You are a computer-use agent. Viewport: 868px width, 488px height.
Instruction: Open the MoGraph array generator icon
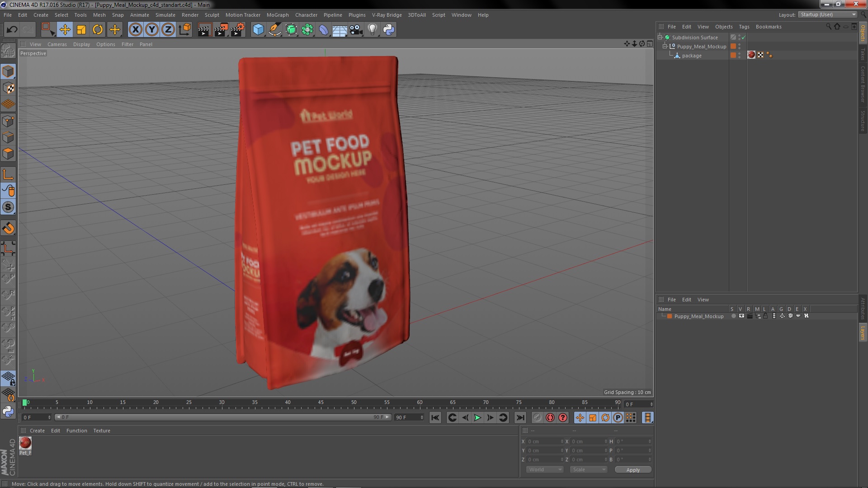pyautogui.click(x=307, y=30)
